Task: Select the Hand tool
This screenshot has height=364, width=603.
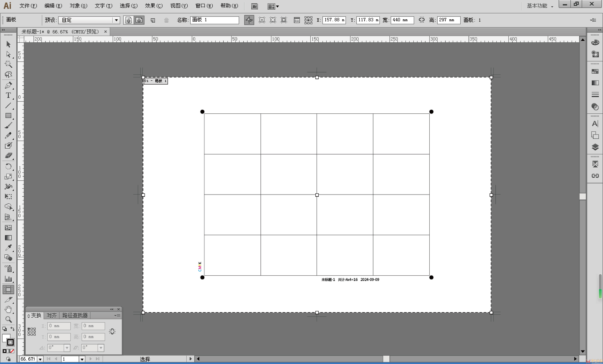Action: [8, 309]
